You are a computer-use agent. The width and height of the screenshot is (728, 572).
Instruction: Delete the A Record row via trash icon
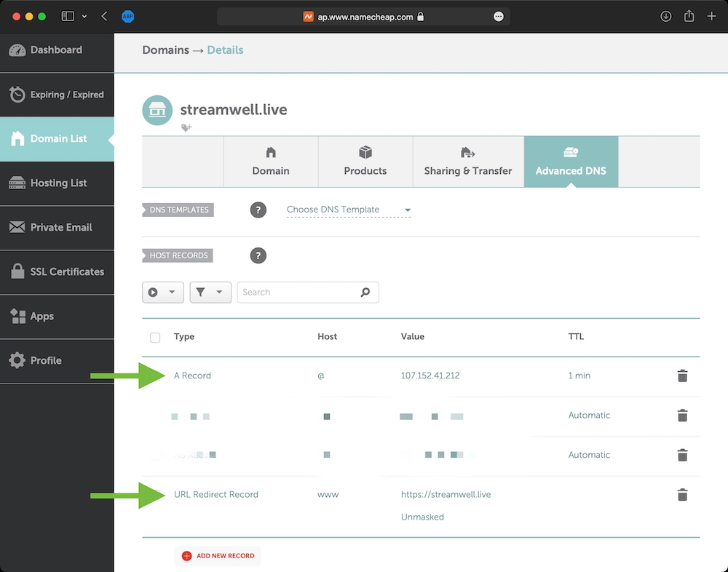(x=682, y=376)
